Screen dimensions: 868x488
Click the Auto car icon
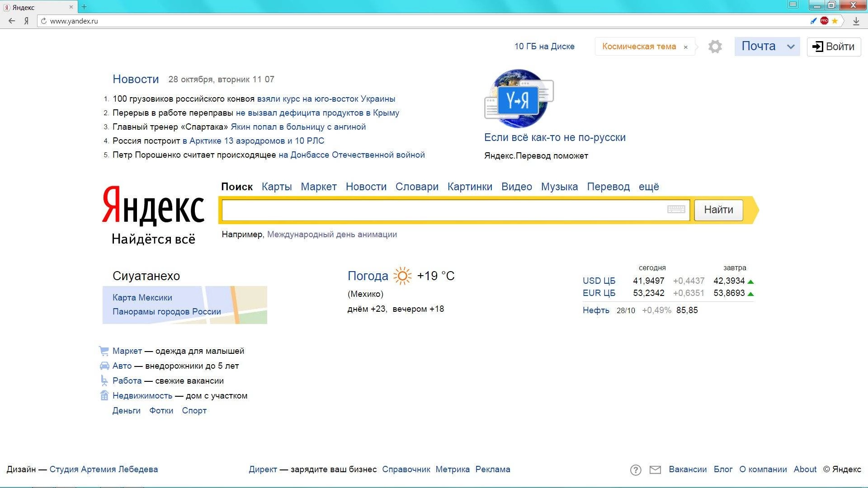point(104,366)
